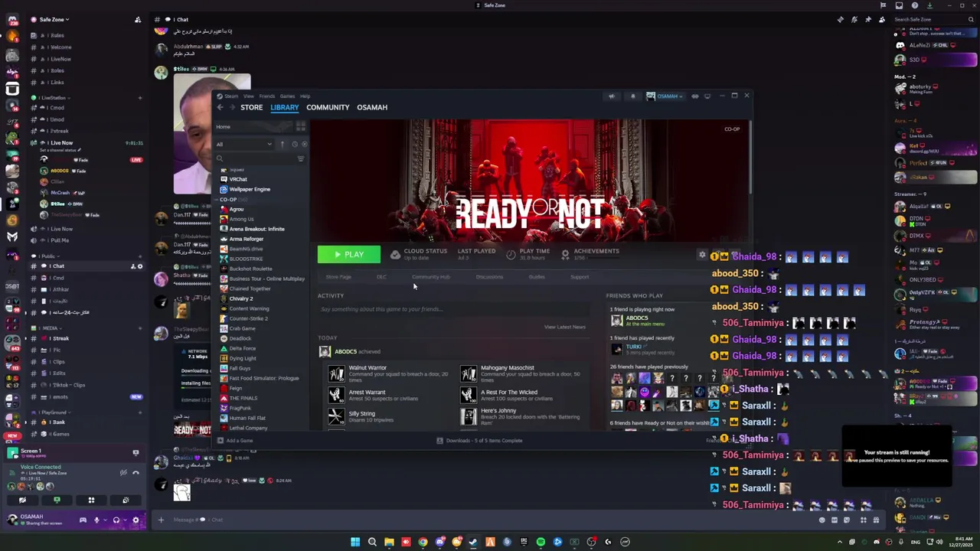Open the Discussions link for Ready or Not
Screen dimensions: 980x551
click(x=489, y=277)
